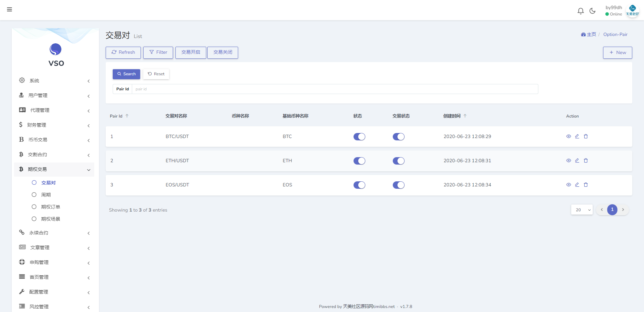The image size is (644, 312).
Task: Toggle 状态 switch for EOS/USDT
Action: 359,185
